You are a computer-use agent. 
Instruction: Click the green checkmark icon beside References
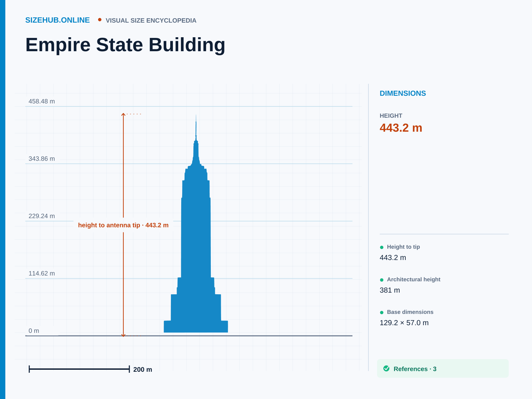(386, 368)
